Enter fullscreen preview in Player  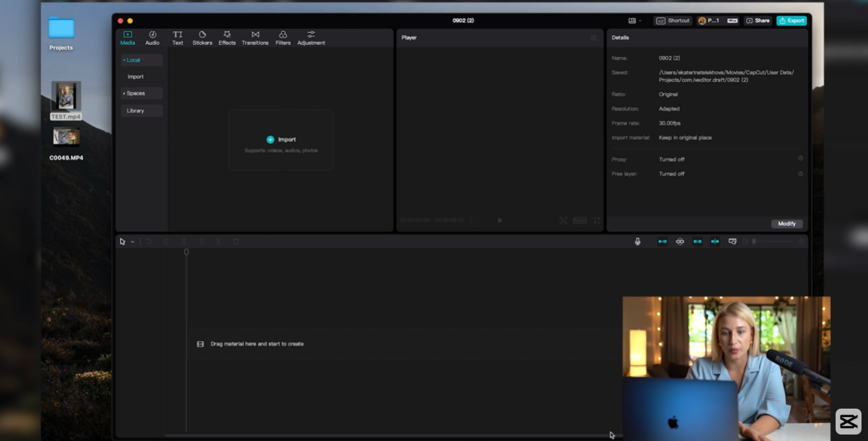point(597,220)
